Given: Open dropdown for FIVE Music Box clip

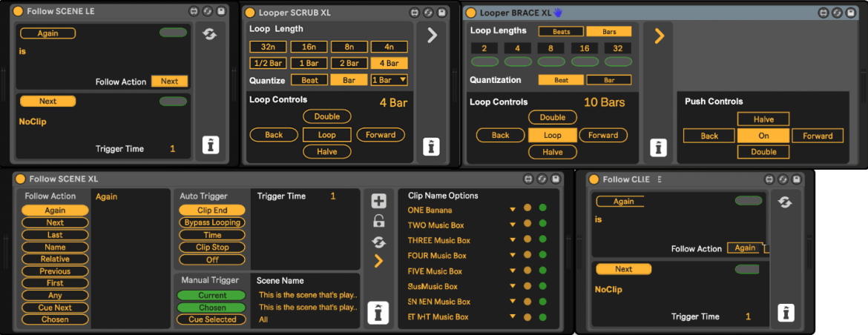Looking at the screenshot, I should point(513,271).
